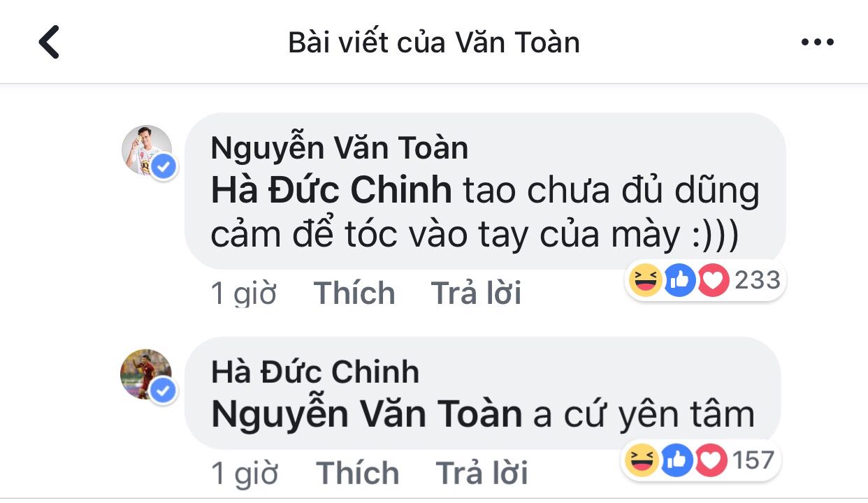Open the three-dot more options menu
The height and width of the screenshot is (503, 868).
(817, 43)
